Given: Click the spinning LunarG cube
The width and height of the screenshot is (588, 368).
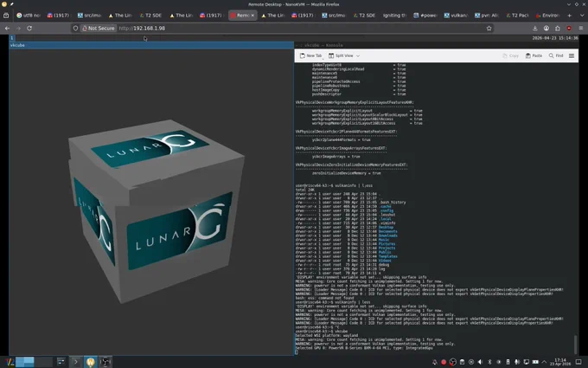Looking at the screenshot, I should tap(156, 210).
